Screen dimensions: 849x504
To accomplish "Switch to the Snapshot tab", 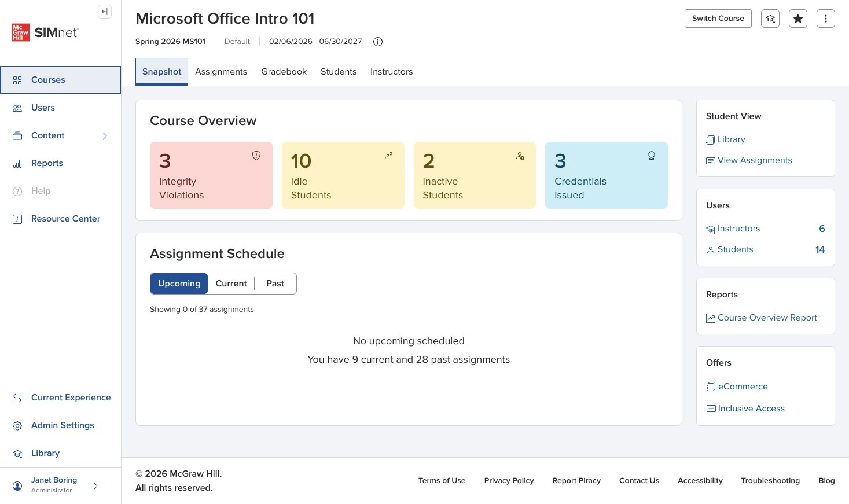I will coord(161,72).
